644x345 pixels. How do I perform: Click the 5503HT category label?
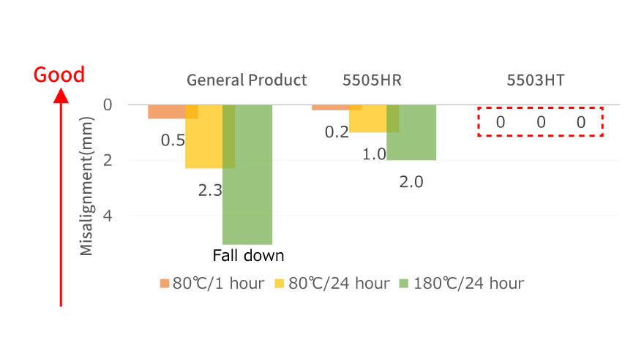click(x=536, y=80)
